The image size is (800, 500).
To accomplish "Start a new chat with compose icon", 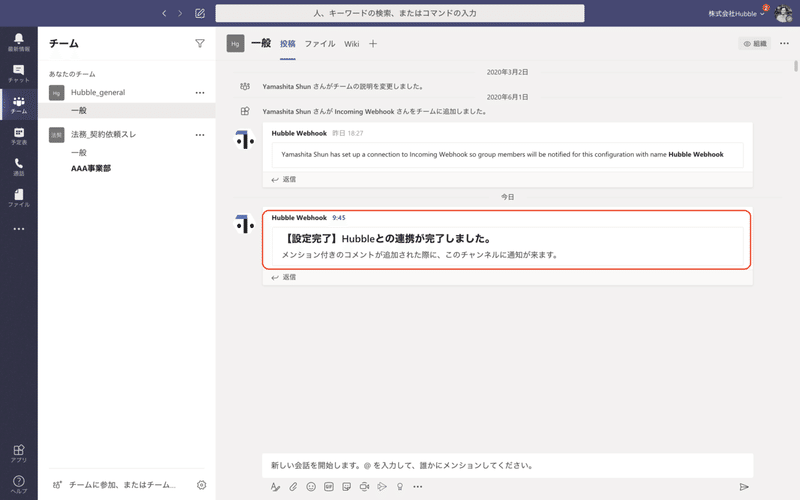I will point(200,13).
